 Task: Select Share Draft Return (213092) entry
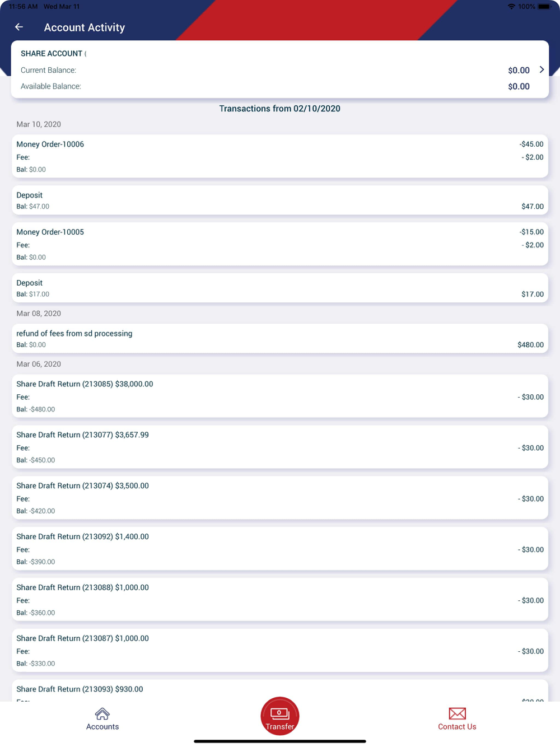tap(280, 549)
